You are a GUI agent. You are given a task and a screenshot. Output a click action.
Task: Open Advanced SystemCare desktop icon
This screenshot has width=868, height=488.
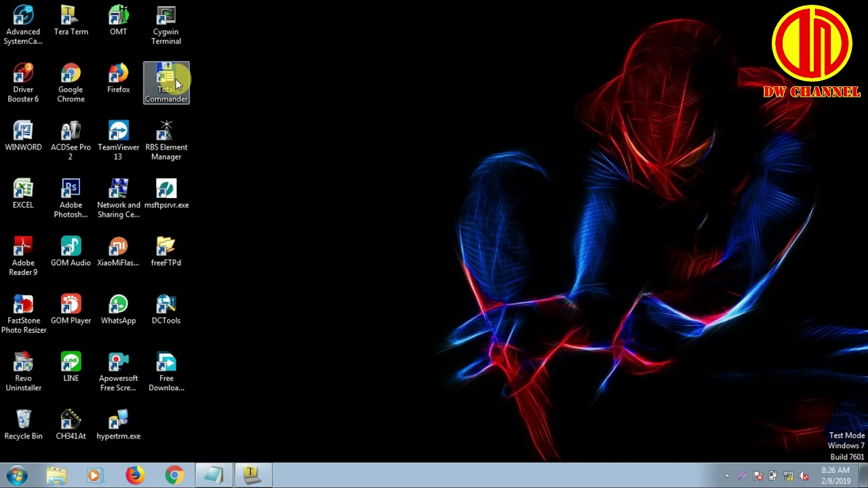pos(23,25)
